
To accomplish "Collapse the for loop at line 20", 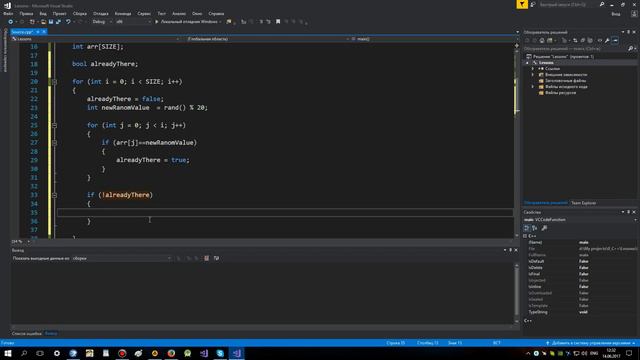I will (x=55, y=82).
